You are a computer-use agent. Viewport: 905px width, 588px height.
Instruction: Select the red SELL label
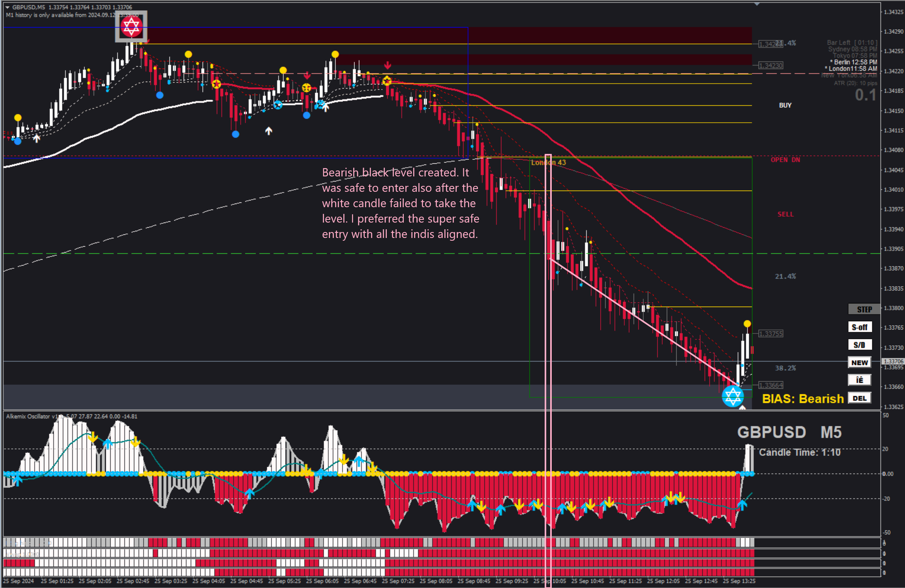point(785,214)
